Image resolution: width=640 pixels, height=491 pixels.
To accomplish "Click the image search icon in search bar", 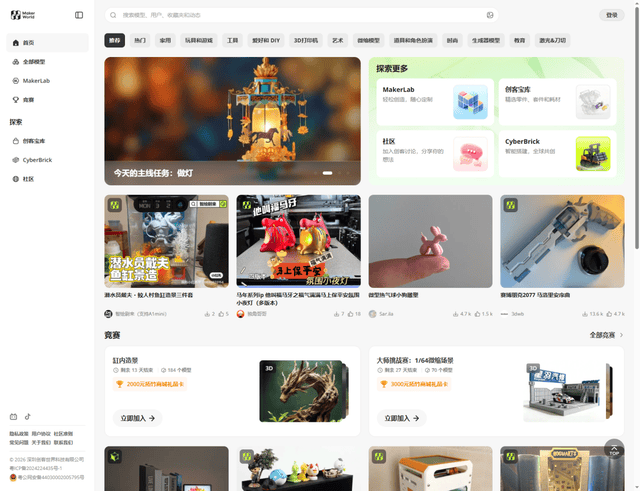I will pos(490,15).
